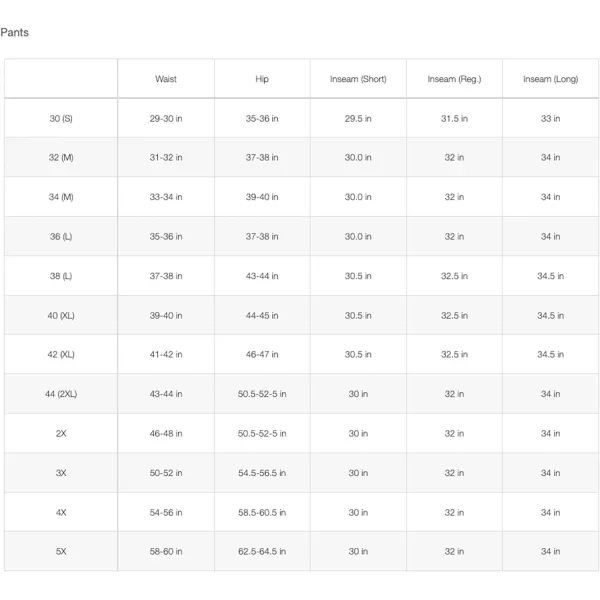Select the 33 in long inseam cell
Screen dimensions: 600x600
pyautogui.click(x=550, y=118)
